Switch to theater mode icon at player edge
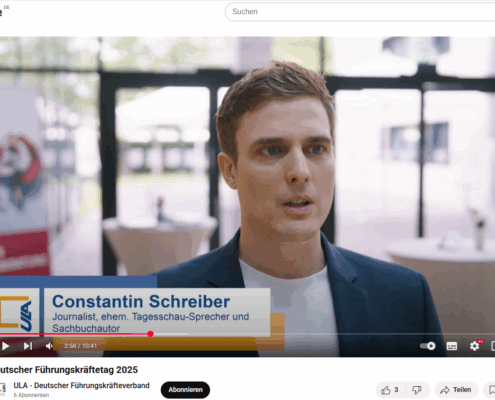The height and width of the screenshot is (400, 495). point(493,346)
